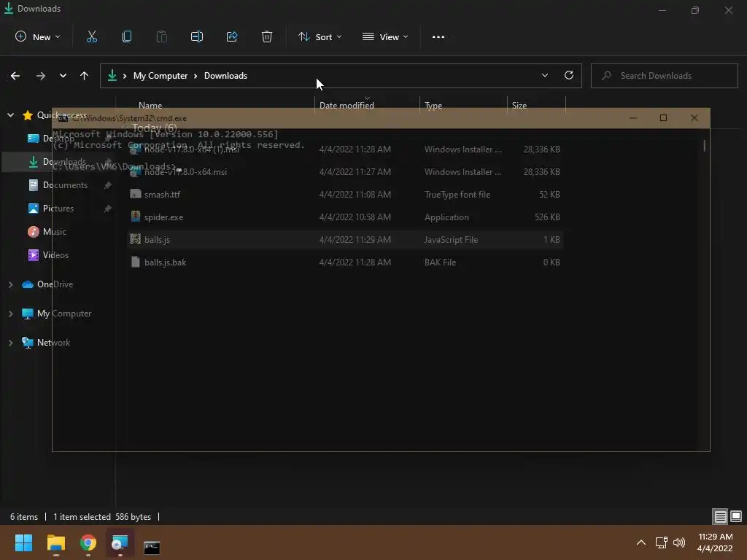
Task: Click the Rename icon in toolbar
Action: tap(197, 36)
